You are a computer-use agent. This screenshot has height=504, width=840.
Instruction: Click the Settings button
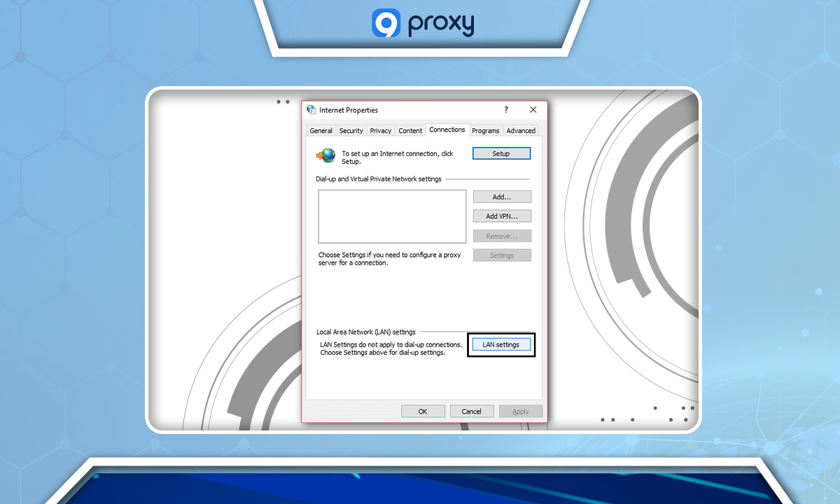[502, 255]
